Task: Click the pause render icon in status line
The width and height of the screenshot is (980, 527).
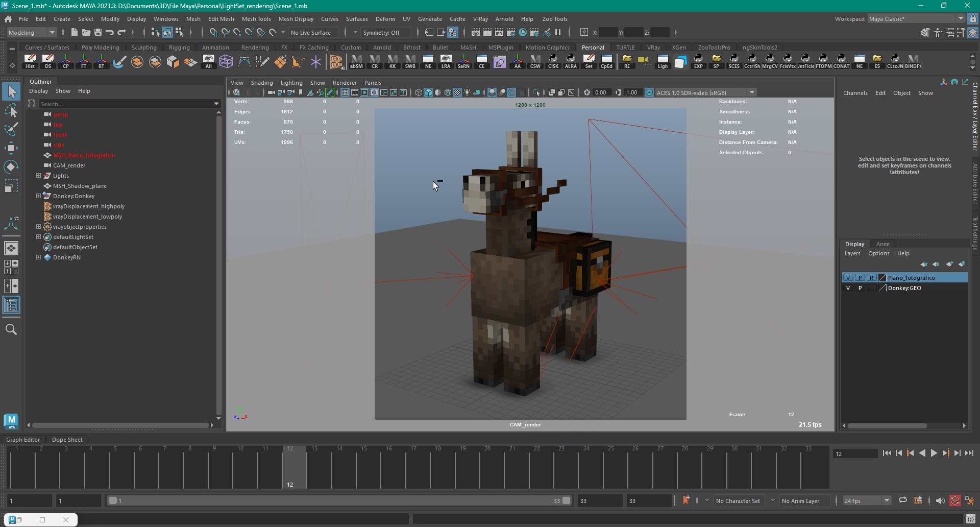Action: pos(558,32)
